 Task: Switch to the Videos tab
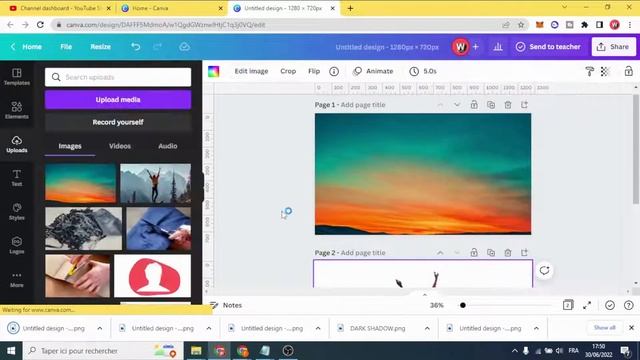coord(120,146)
